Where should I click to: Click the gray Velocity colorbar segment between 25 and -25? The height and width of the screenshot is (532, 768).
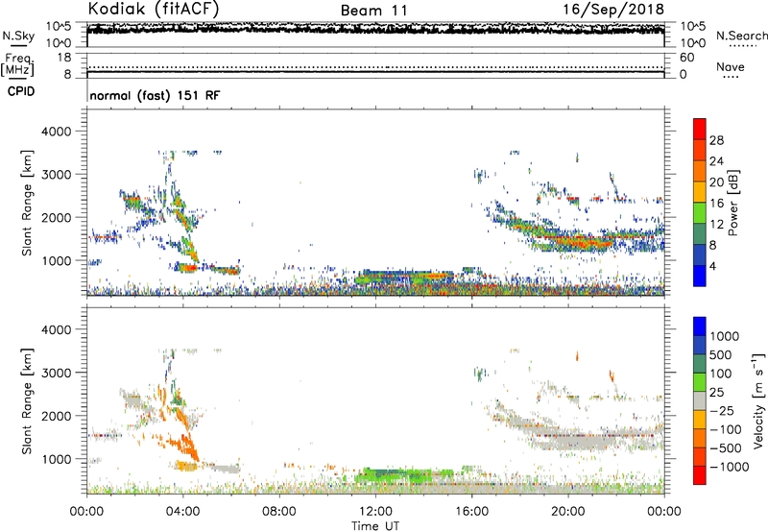[x=700, y=400]
